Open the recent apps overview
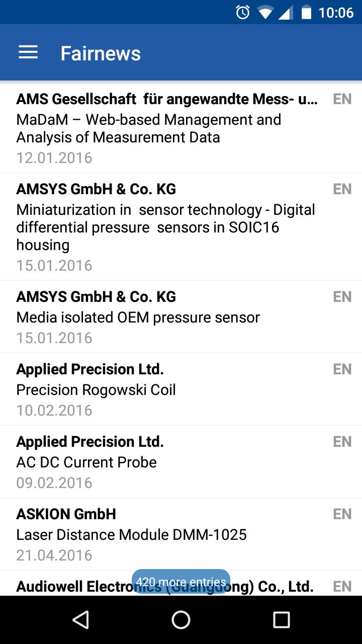Viewport: 362px width, 644px height. 281,620
